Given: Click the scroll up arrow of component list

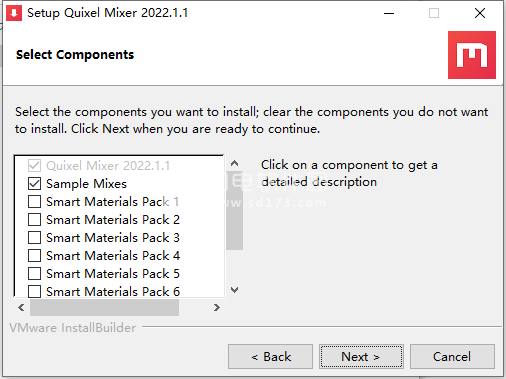Looking at the screenshot, I should 234,163.
